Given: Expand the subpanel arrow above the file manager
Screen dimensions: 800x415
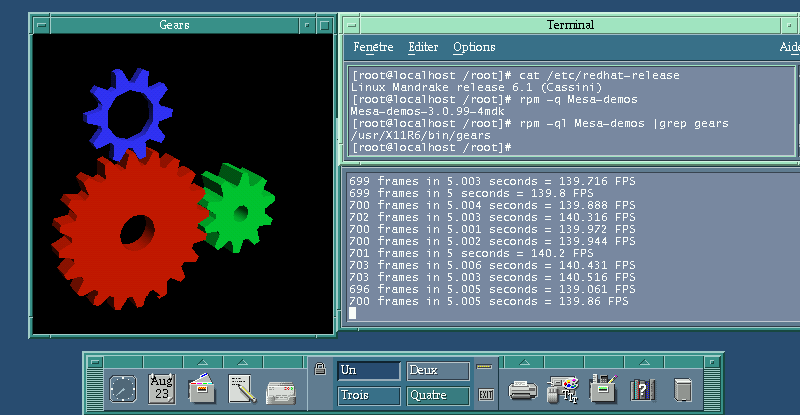Looking at the screenshot, I should tap(203, 362).
